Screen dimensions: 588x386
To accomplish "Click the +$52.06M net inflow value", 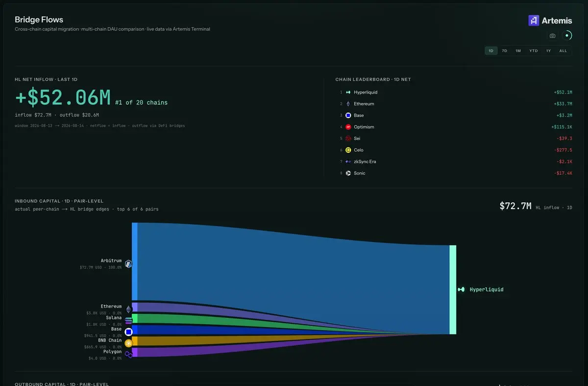I will coord(63,98).
